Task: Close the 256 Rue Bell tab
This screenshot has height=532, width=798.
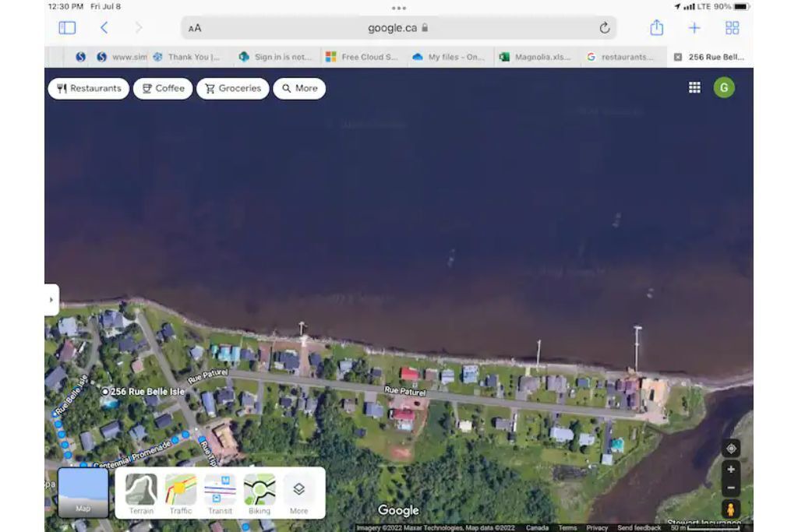Action: pyautogui.click(x=678, y=57)
